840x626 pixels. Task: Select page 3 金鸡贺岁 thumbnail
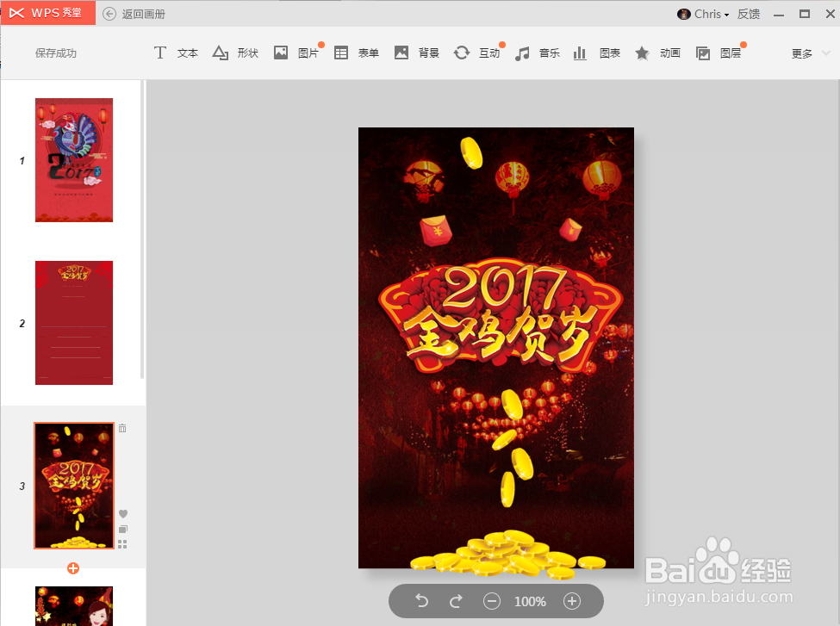(74, 486)
